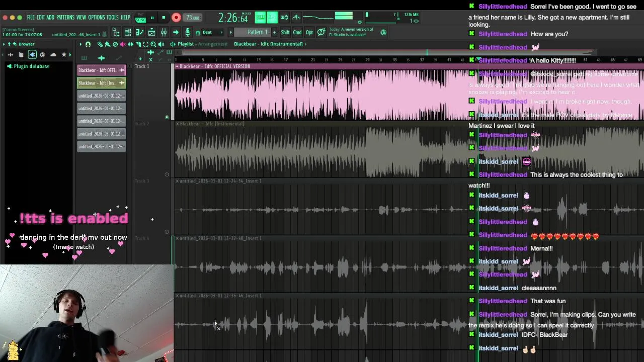Open the OPTIONS menu
The width and height of the screenshot is (644, 362).
click(x=96, y=17)
